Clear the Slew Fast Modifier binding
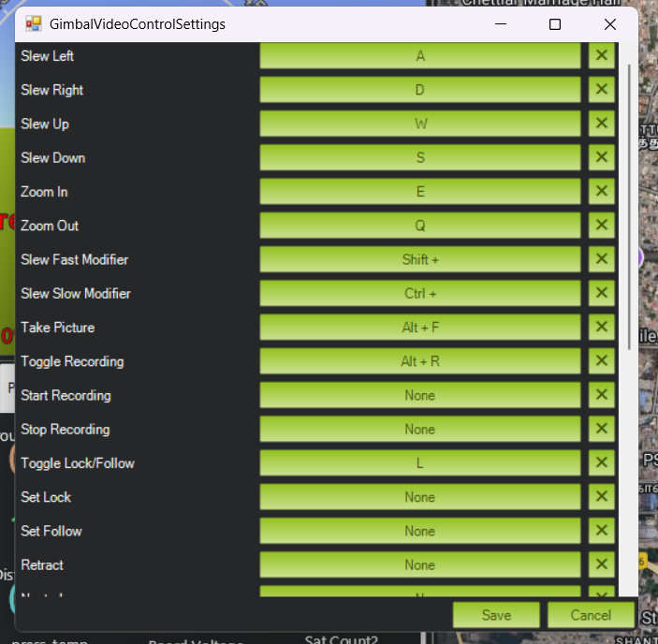This screenshot has height=644, width=658. coord(601,259)
